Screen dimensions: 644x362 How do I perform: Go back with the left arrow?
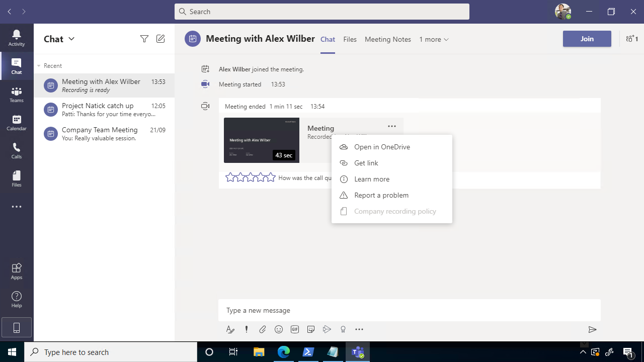(x=10, y=11)
